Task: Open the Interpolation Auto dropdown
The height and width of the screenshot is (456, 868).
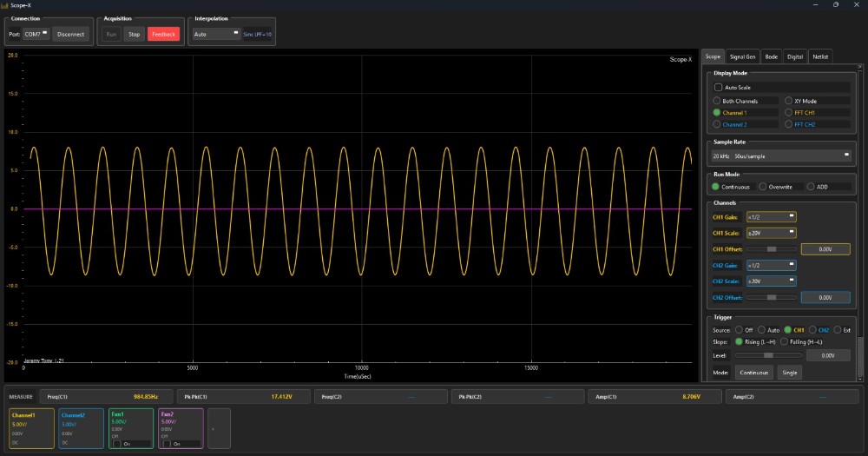Action: [x=216, y=35]
